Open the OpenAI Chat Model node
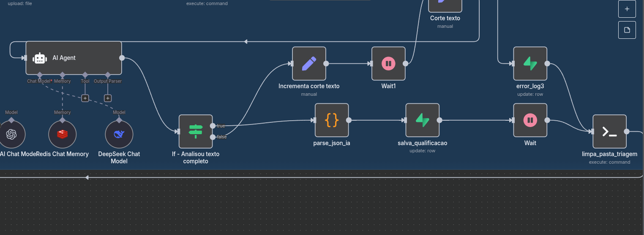The width and height of the screenshot is (644, 235). pos(11,135)
